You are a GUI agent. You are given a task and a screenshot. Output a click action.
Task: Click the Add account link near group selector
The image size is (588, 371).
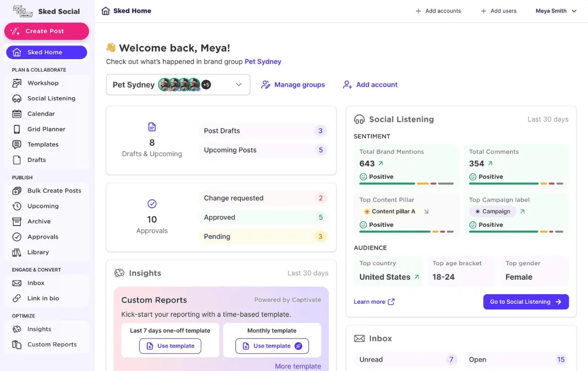pos(370,85)
